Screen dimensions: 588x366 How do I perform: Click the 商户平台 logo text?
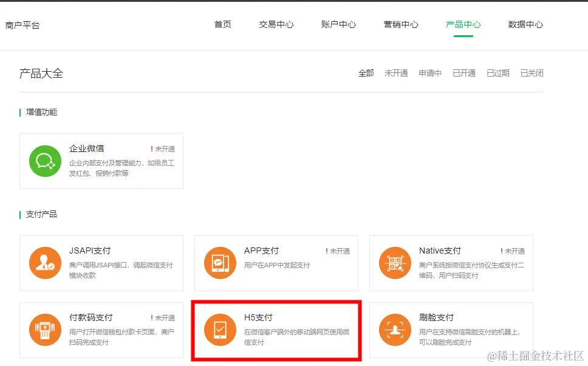[x=22, y=25]
